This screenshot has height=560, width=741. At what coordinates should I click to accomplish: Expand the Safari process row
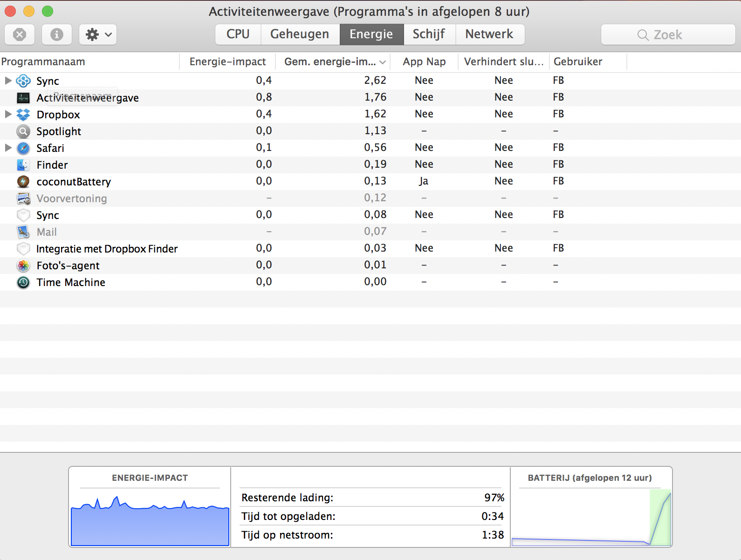coord(8,148)
